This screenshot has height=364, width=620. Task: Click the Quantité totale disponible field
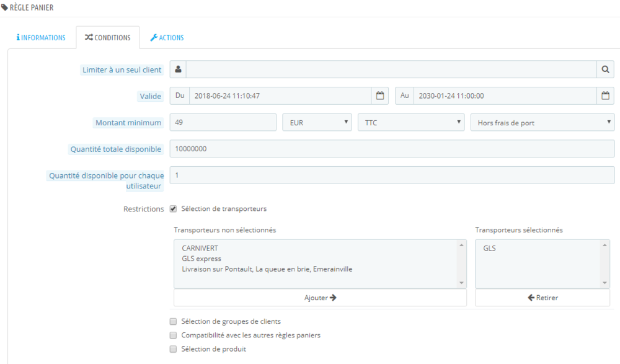pos(392,149)
